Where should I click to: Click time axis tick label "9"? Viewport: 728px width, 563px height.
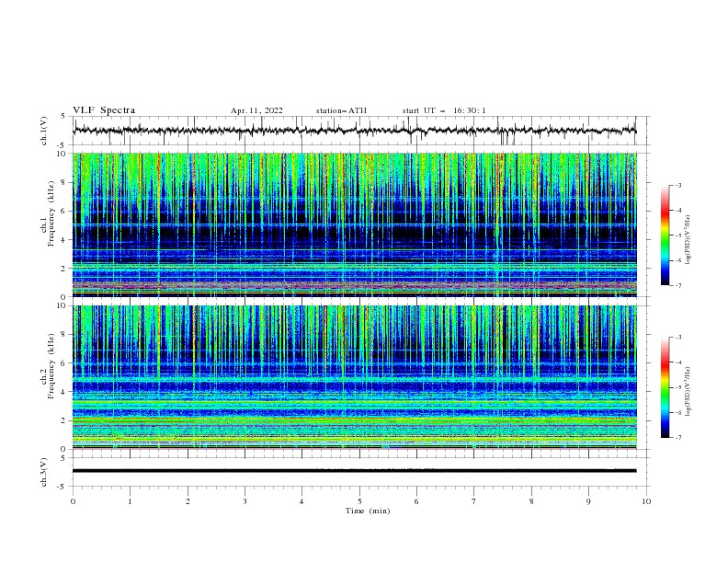(x=588, y=501)
